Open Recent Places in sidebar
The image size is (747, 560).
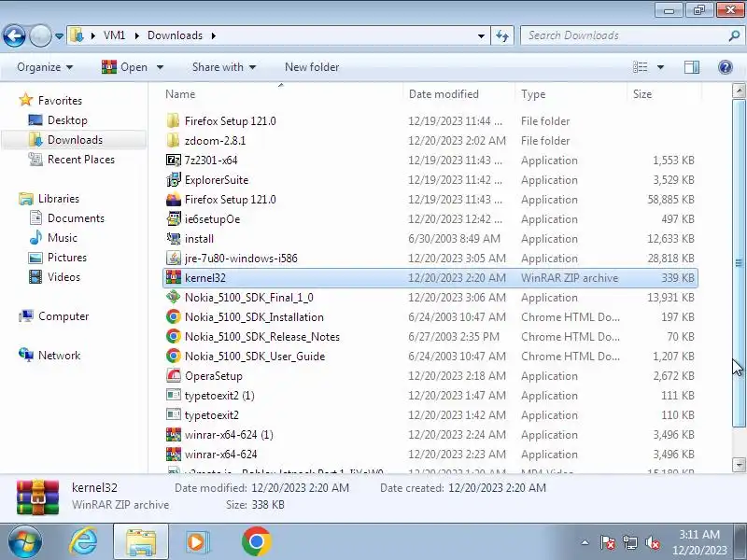point(81,159)
